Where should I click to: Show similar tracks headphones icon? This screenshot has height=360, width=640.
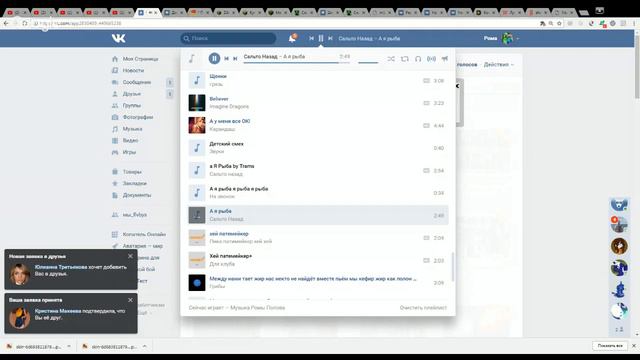418,59
